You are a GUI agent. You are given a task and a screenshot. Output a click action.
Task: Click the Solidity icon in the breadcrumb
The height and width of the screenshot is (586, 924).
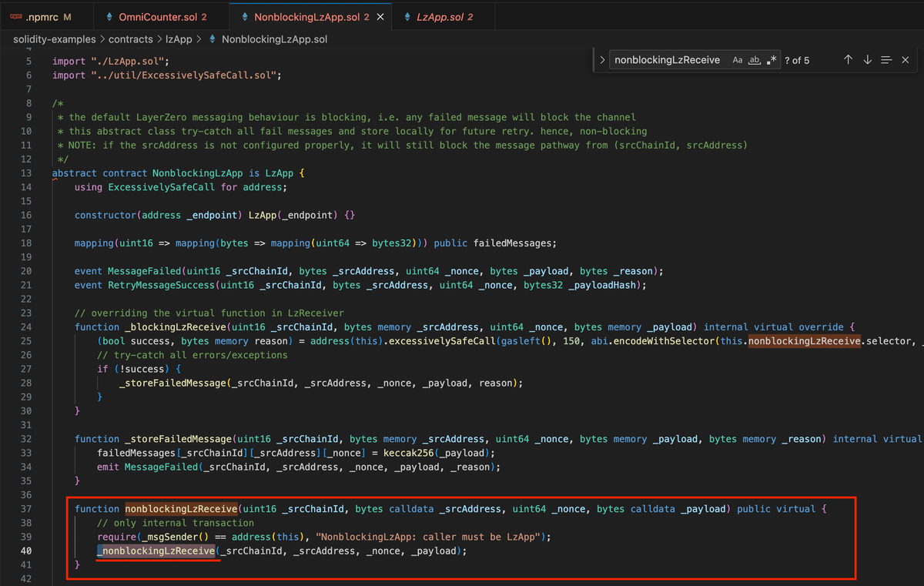pos(212,39)
